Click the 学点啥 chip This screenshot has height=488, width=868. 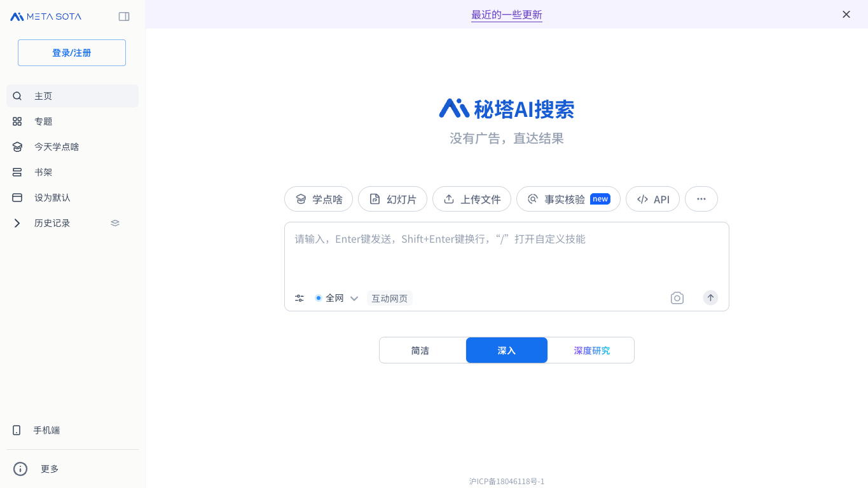(319, 199)
